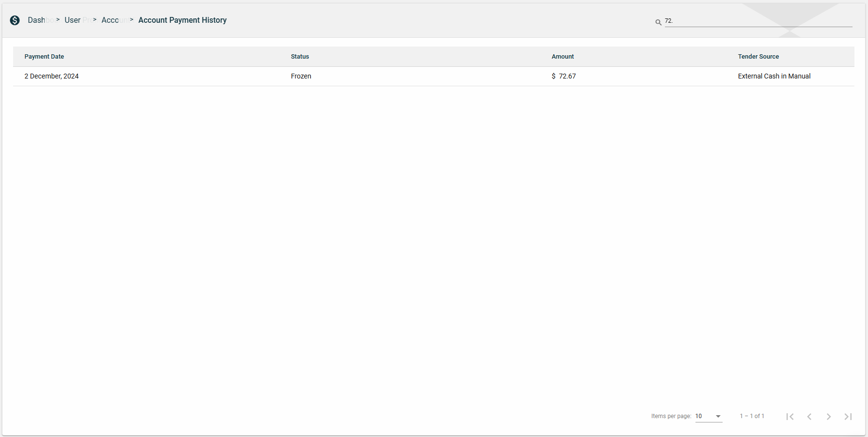The width and height of the screenshot is (868, 437).
Task: Open the Items per page dropdown
Action: coord(709,416)
